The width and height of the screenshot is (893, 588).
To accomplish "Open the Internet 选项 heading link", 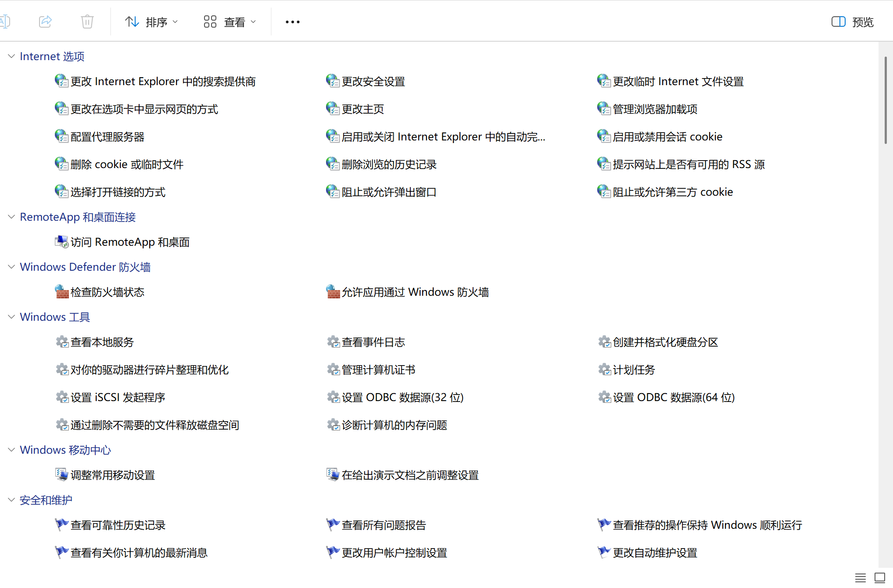I will tap(52, 56).
